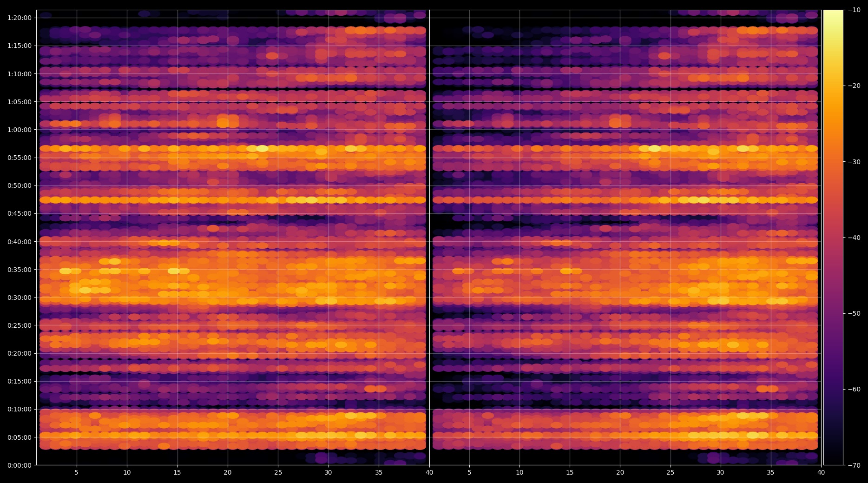Click x-axis tick 5 under left heatmap

pyautogui.click(x=77, y=472)
